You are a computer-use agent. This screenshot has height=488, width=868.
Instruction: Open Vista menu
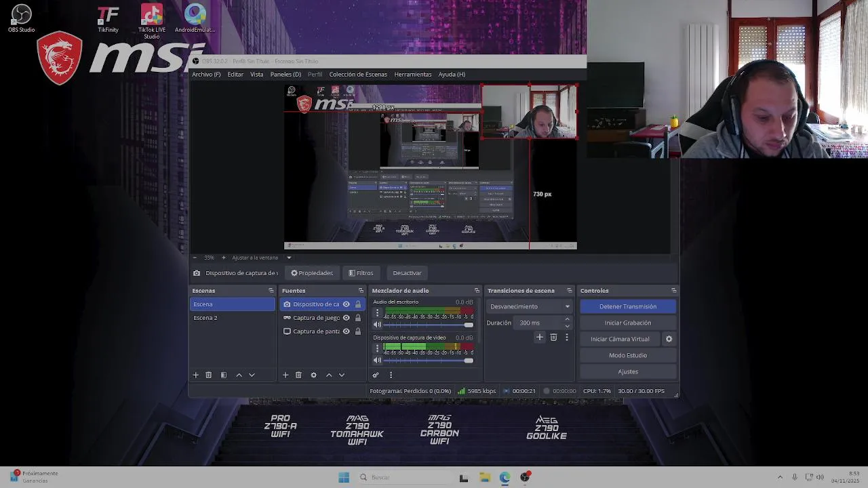tap(256, 75)
